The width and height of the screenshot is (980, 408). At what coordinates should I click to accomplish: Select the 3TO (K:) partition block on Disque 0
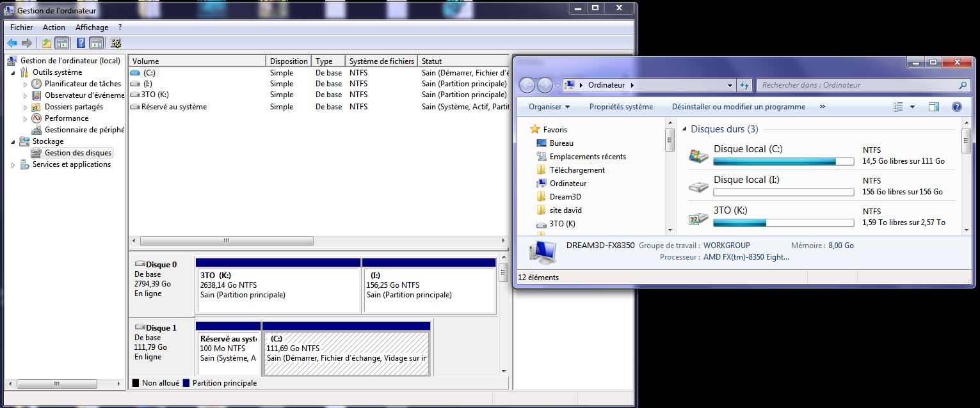click(278, 286)
